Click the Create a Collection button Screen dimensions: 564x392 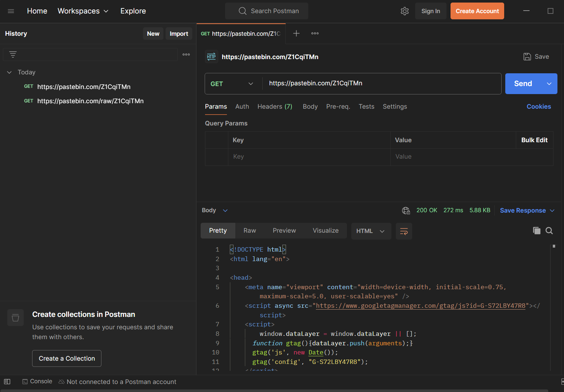pos(67,358)
